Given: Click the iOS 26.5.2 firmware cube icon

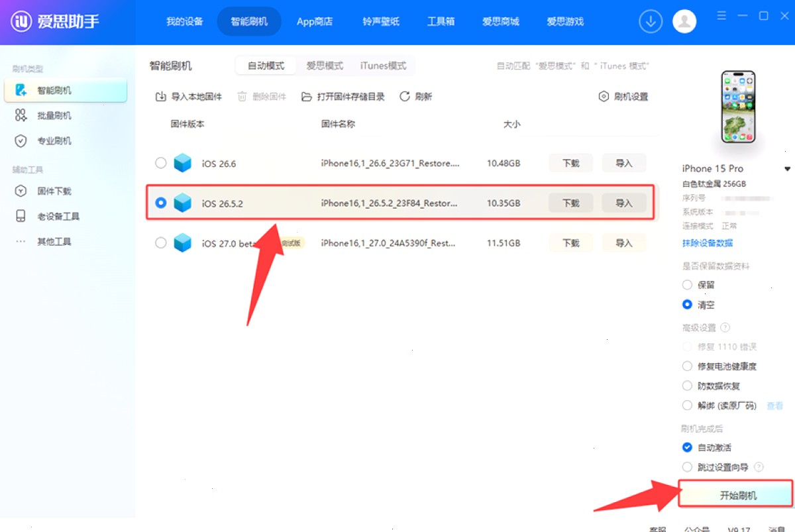Looking at the screenshot, I should 182,203.
